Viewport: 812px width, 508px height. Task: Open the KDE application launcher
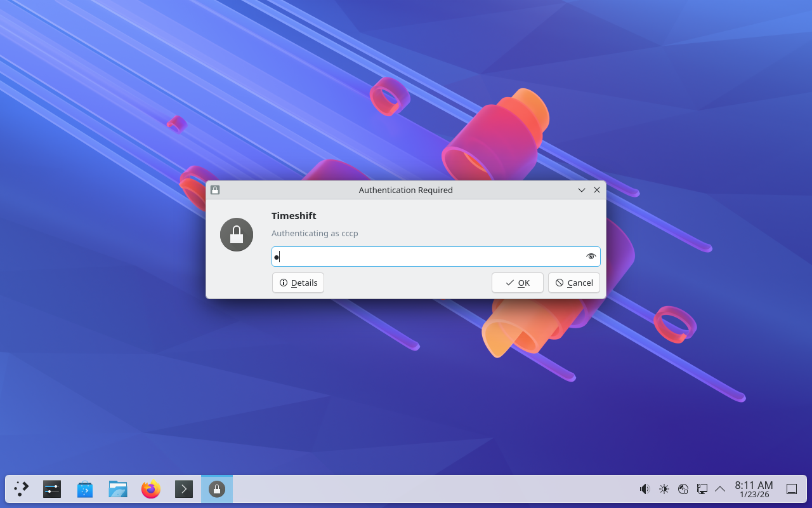tap(22, 489)
